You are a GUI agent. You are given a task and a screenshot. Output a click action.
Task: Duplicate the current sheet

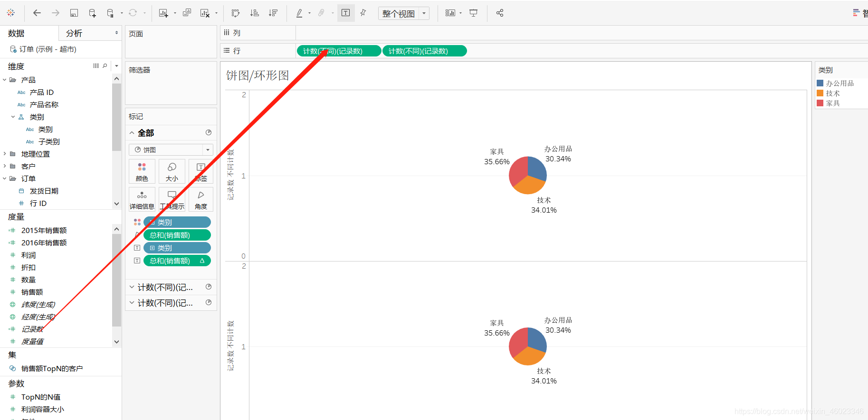point(187,13)
